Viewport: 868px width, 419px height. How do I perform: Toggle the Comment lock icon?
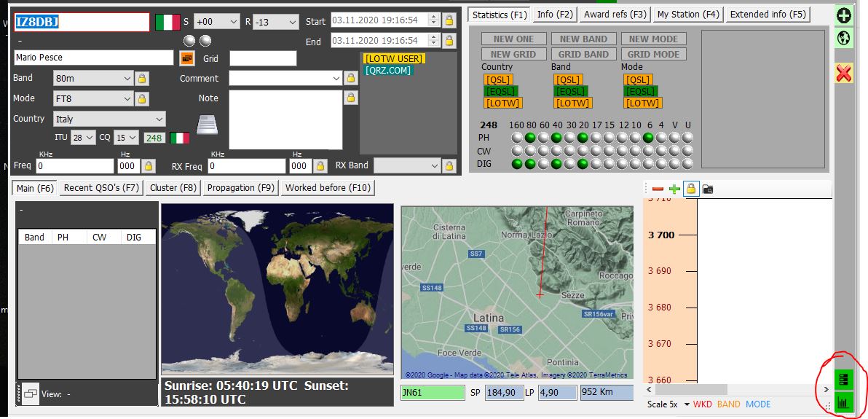coord(350,78)
